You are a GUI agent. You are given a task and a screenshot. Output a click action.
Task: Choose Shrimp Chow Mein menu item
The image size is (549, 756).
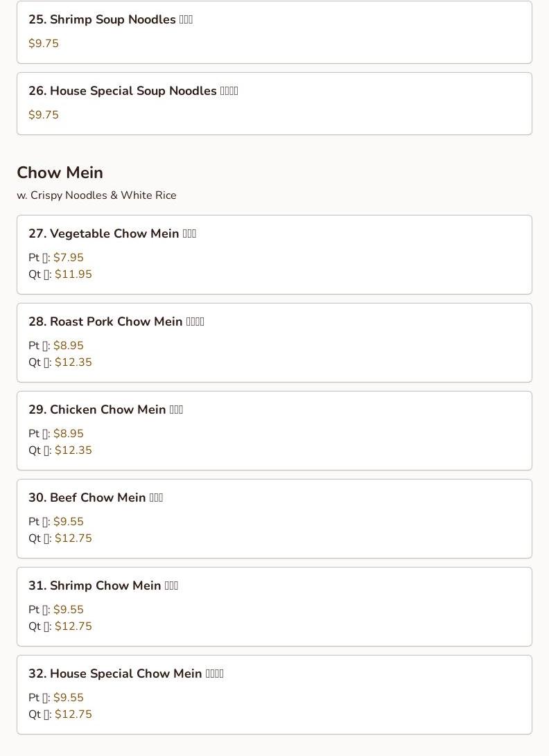coord(274,606)
